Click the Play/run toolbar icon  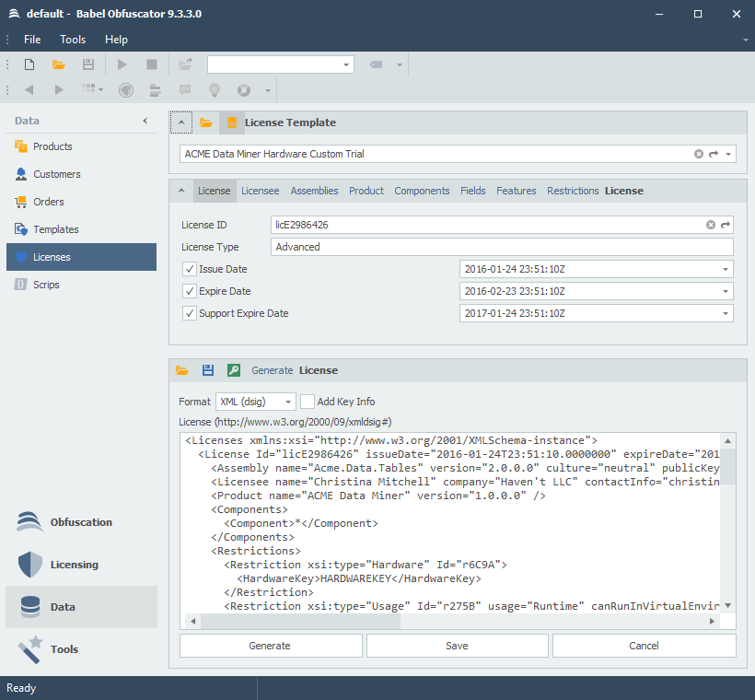pyautogui.click(x=122, y=64)
